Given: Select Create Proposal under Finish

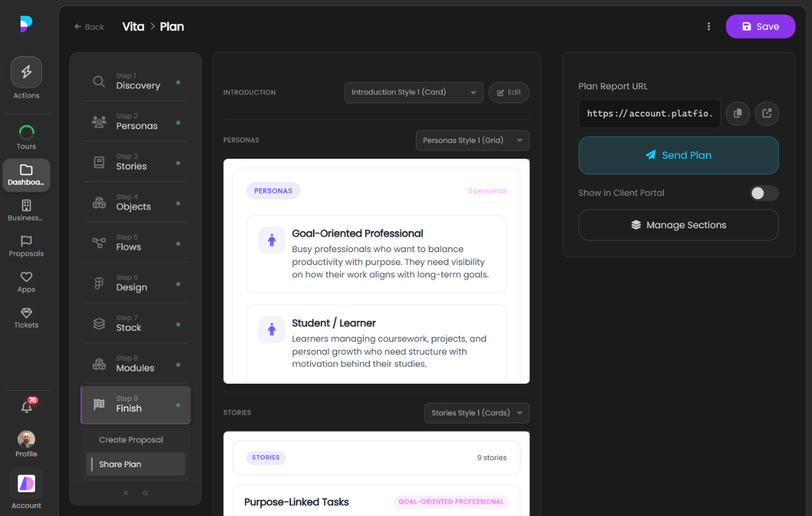Looking at the screenshot, I should pyautogui.click(x=131, y=440).
